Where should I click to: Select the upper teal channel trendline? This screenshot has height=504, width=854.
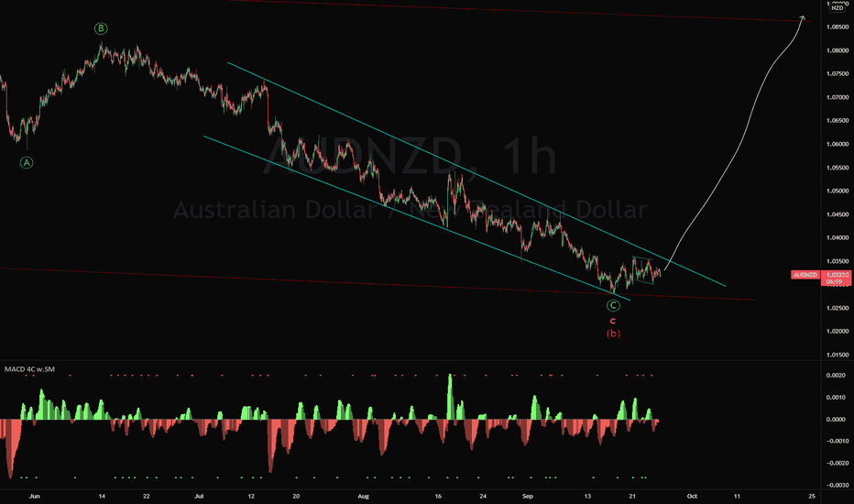476,174
